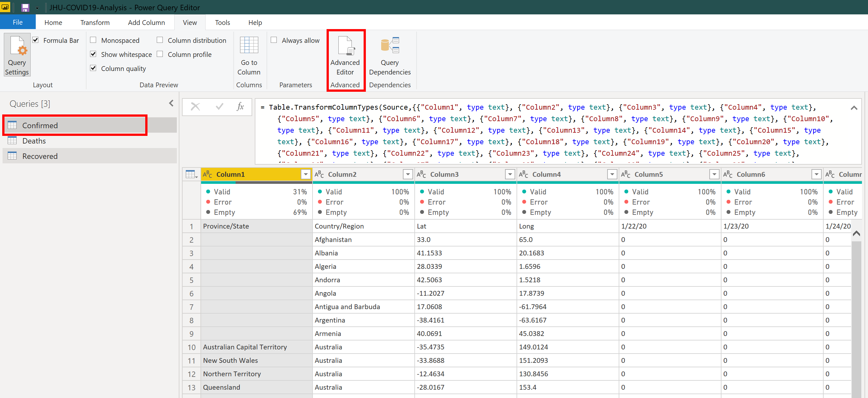Cancel formula edit with X icon
Viewport: 868px width, 398px height.
(195, 106)
